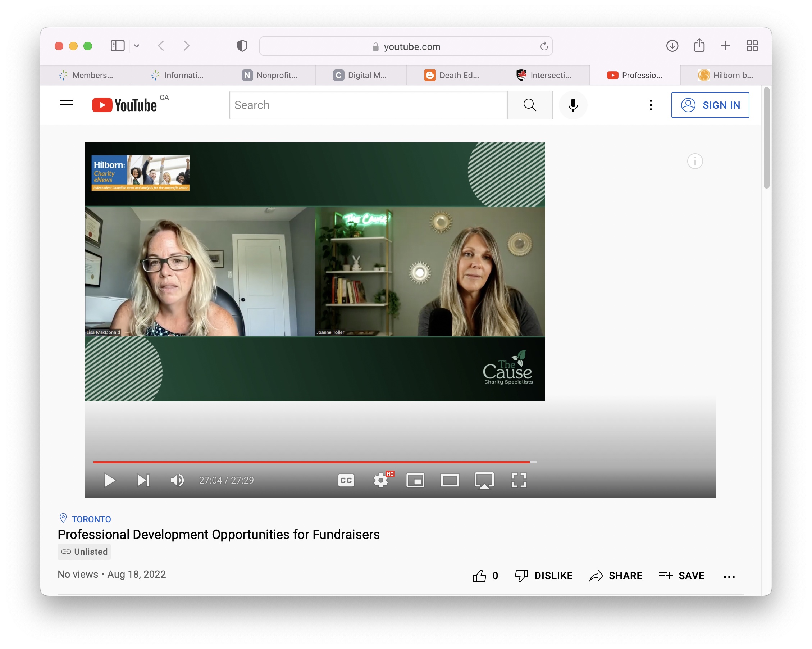Screen dimensions: 812x649
Task: Switch to the Hilborn browser tab
Action: [x=727, y=75]
